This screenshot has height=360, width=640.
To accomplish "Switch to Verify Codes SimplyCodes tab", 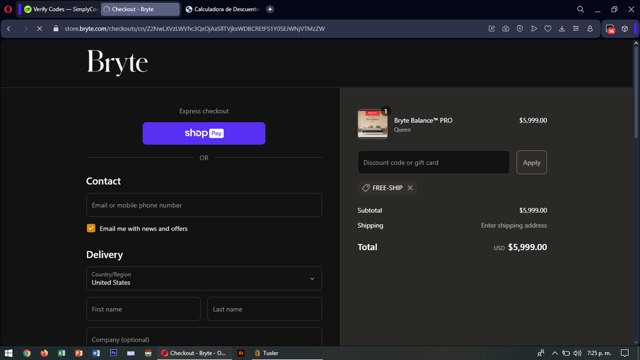I will tap(60, 9).
